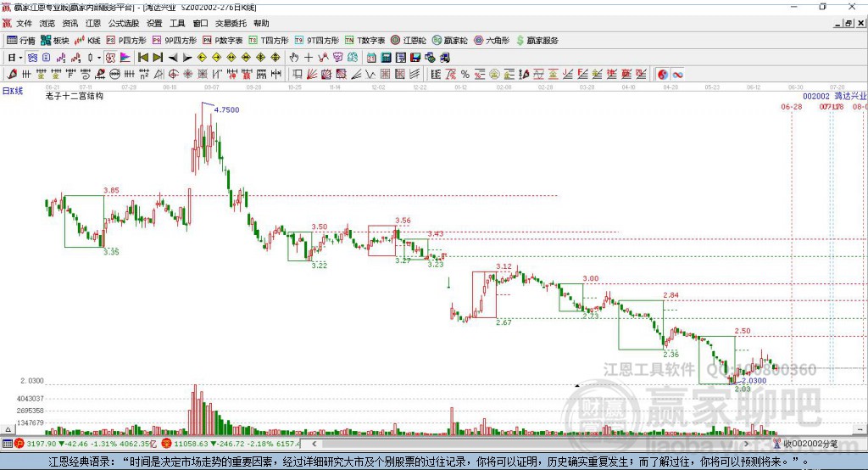Image resolution: width=868 pixels, height=470 pixels.
Task: Switch to K线 view
Action: [x=87, y=41]
